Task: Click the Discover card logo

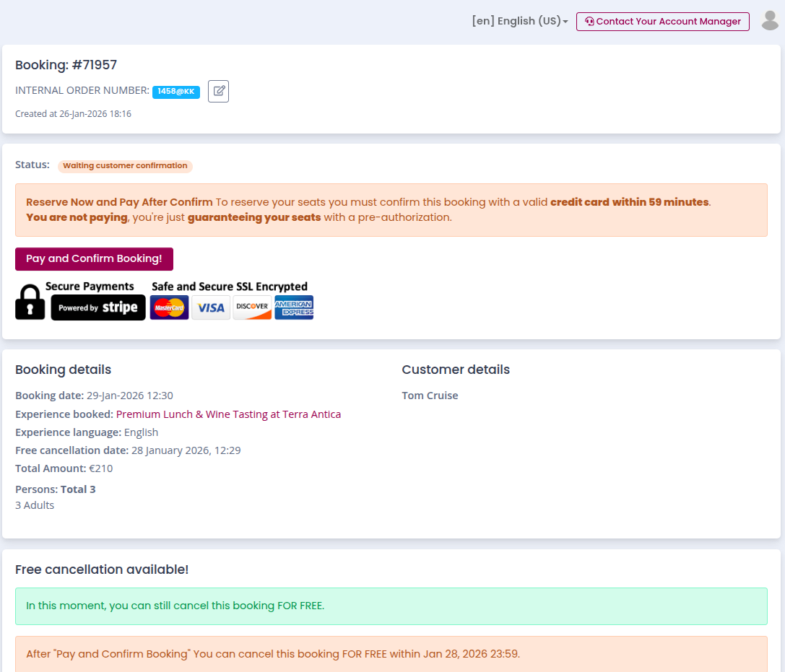Action: coord(252,307)
